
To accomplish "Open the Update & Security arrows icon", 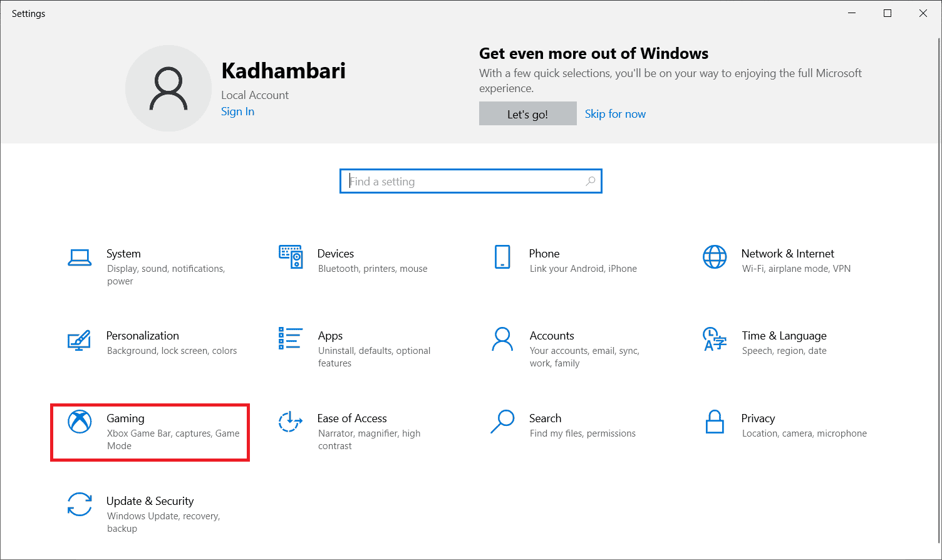I will point(80,504).
